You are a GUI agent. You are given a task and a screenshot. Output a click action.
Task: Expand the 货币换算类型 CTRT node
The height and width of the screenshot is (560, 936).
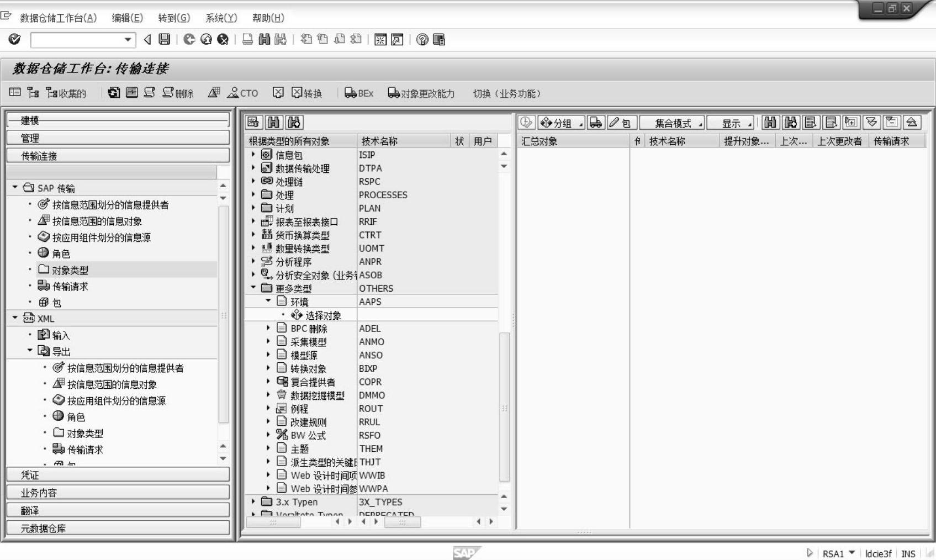[x=253, y=235]
